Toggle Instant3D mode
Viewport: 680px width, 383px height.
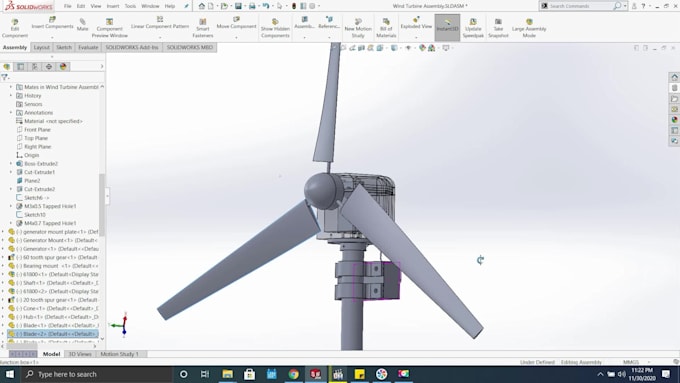(x=447, y=28)
